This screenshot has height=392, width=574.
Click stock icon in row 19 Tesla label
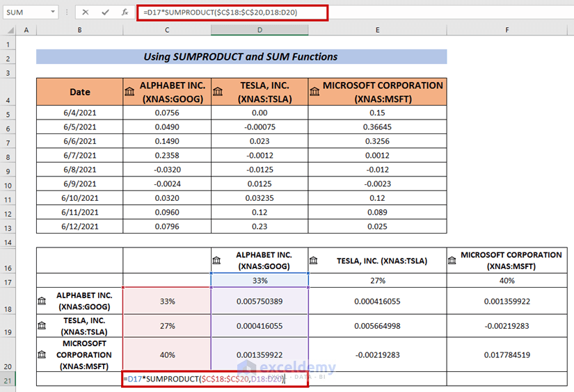(x=42, y=325)
